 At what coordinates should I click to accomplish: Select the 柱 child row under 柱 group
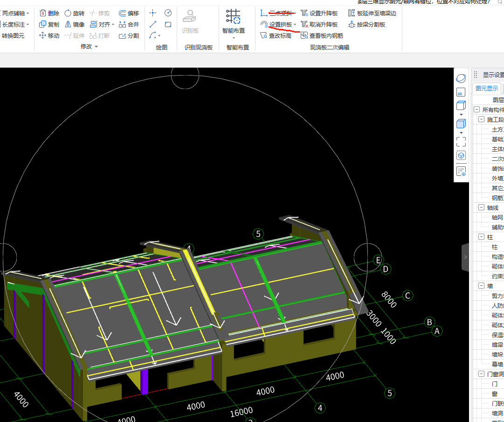[x=495, y=247]
